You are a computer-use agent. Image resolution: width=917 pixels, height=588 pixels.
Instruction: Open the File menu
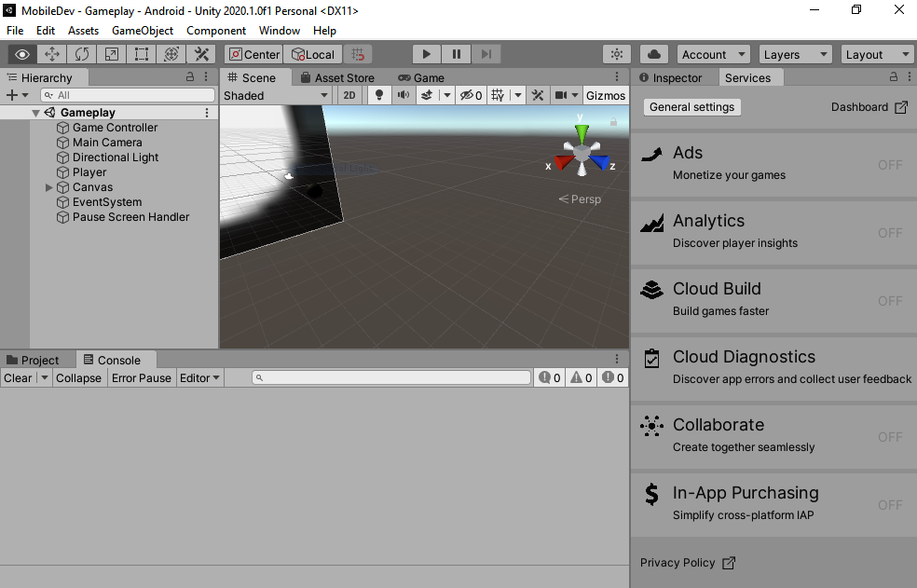pyautogui.click(x=15, y=31)
